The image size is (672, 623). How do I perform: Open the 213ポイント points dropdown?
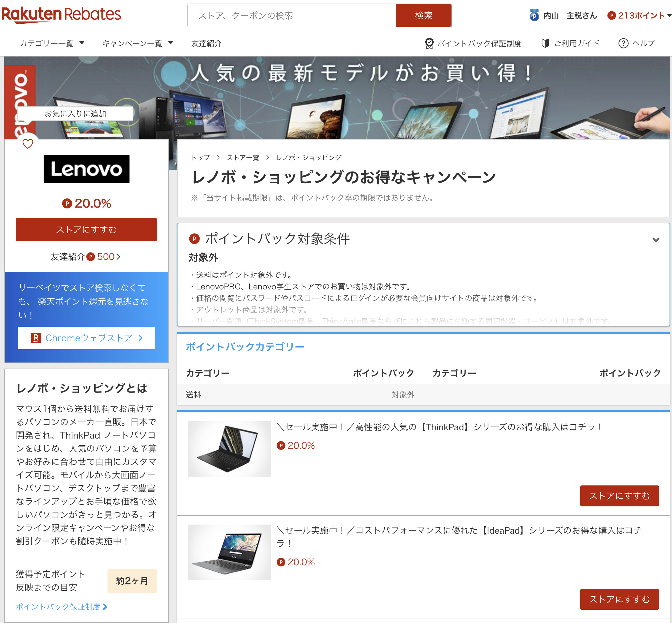point(639,15)
